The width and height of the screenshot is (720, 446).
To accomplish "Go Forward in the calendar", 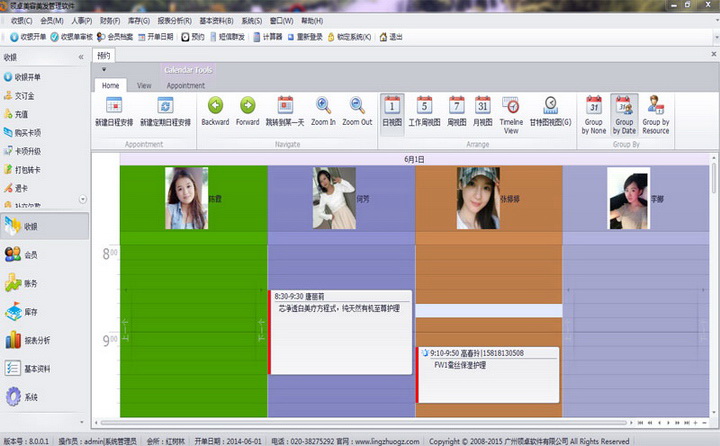I will (248, 111).
